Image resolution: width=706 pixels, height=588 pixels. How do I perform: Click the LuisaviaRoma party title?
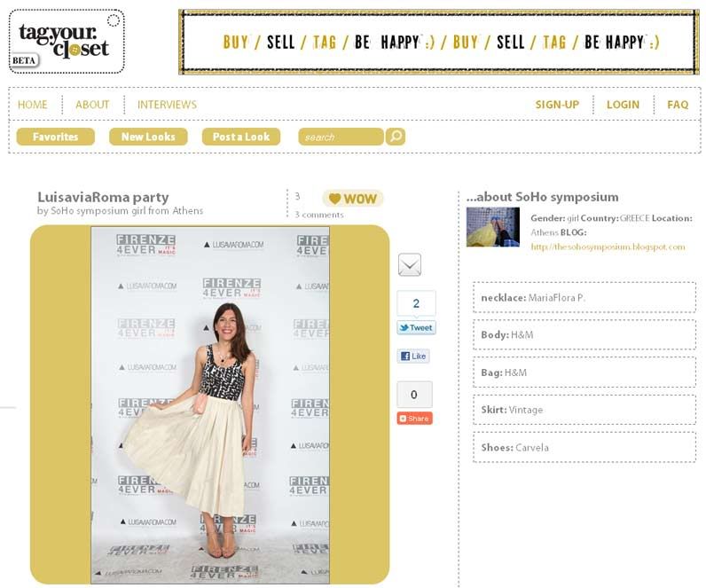pos(103,197)
